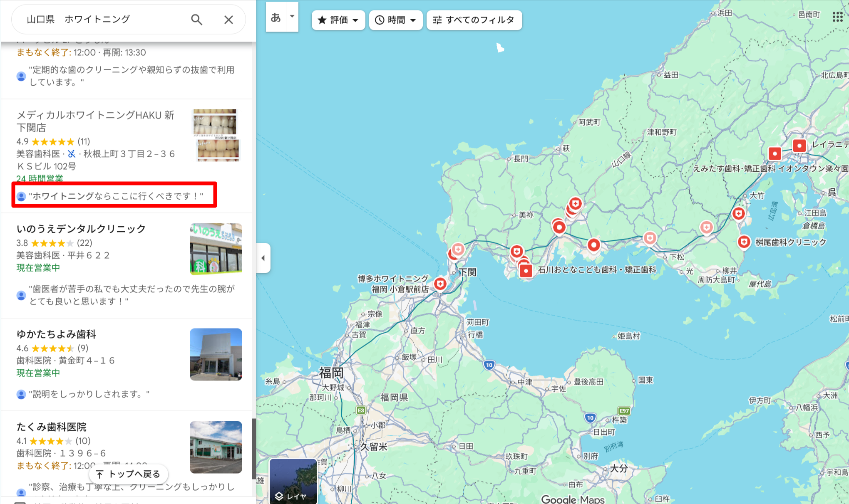Click the search magnifier icon
The width and height of the screenshot is (849, 504).
coord(196,20)
